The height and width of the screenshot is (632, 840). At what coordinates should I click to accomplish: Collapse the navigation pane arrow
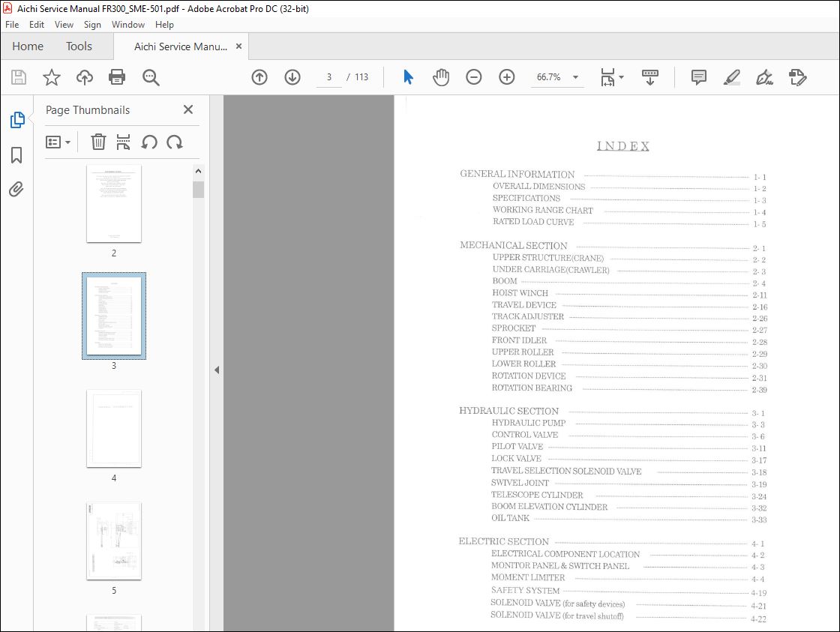pos(217,370)
